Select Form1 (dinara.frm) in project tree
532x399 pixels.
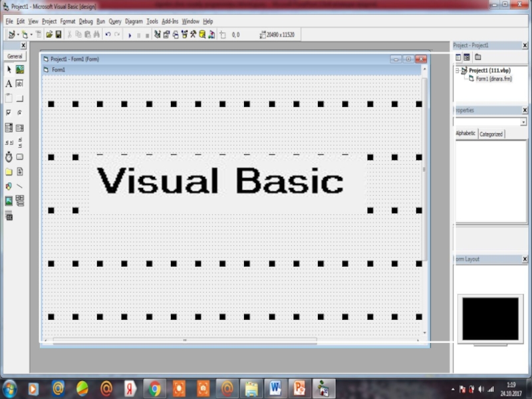(x=493, y=78)
